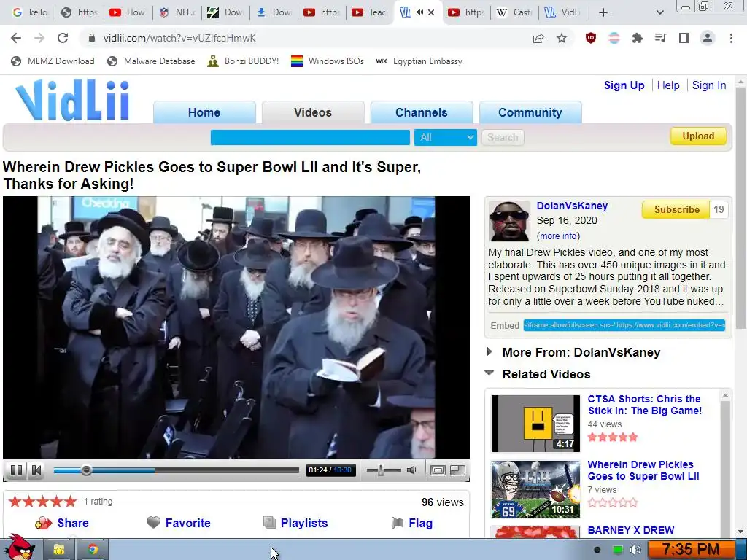The height and width of the screenshot is (560, 747).
Task: Go to the Home tab
Action: pyautogui.click(x=204, y=112)
